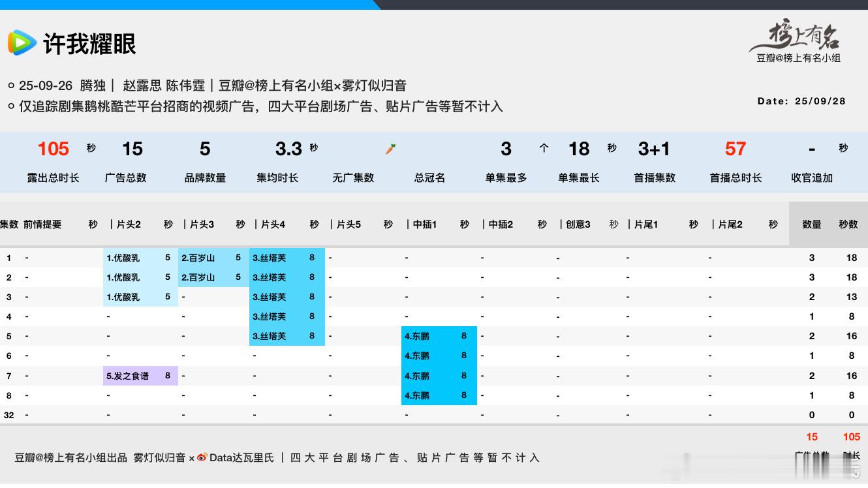Click the 总冠名 label
Viewport: 868px width, 488px height.
click(x=429, y=177)
